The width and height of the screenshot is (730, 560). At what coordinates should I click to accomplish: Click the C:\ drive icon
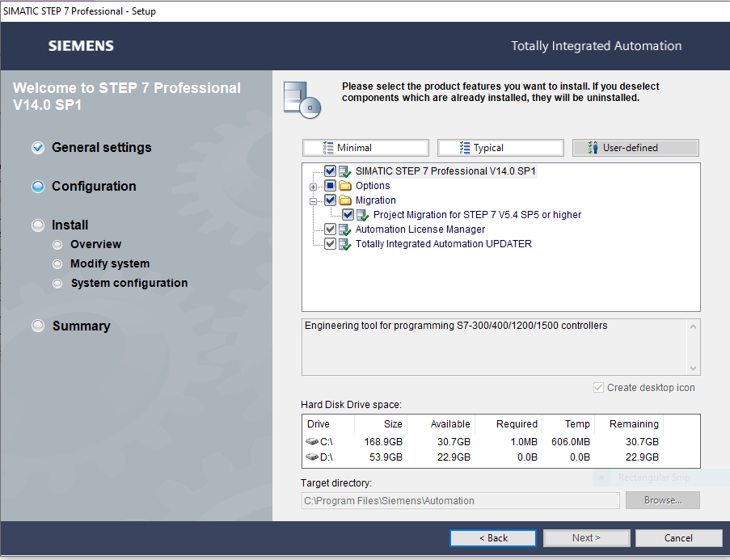pos(312,442)
